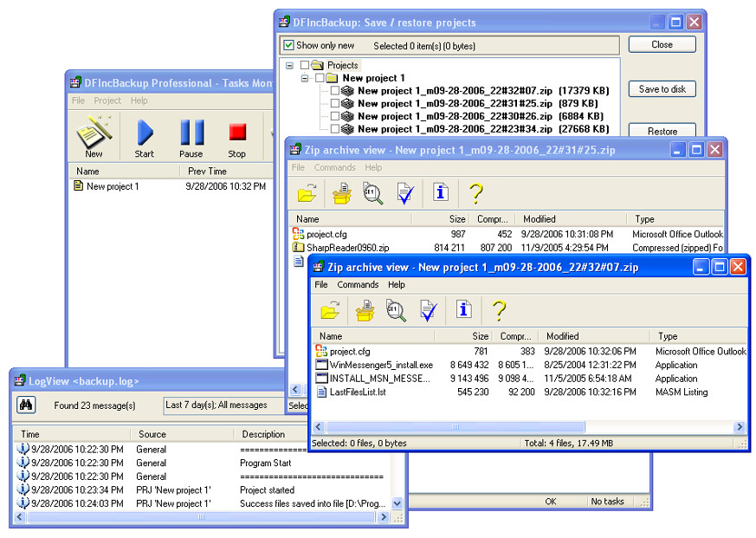Check the box for archive 22#30#26.zip
The height and width of the screenshot is (538, 756).
coord(335,116)
